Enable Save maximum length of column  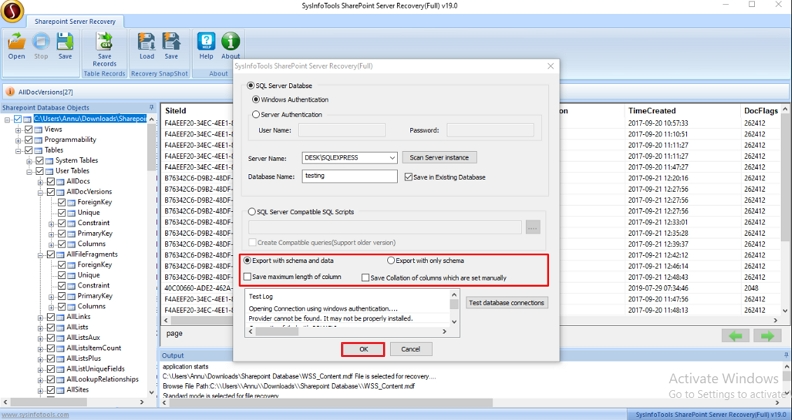(247, 277)
